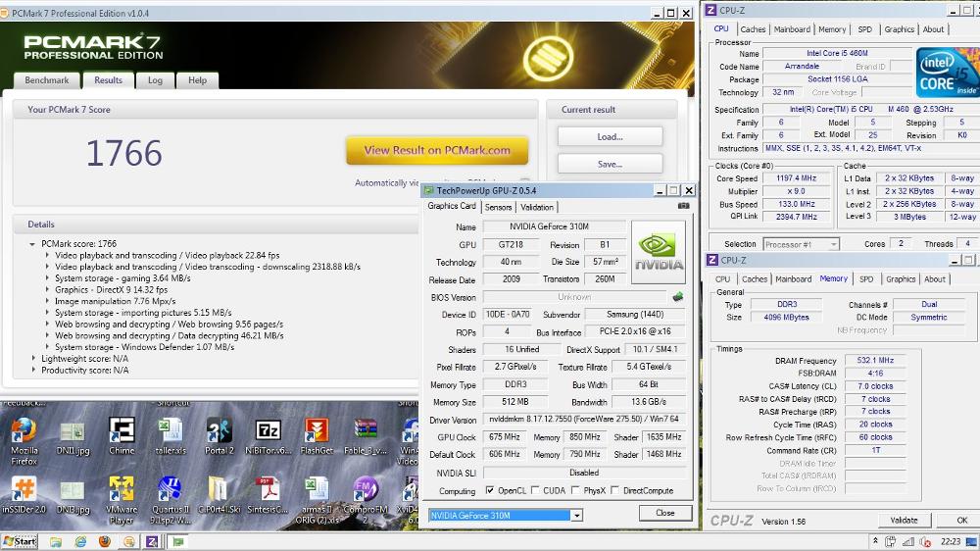Open Internet Explorer from the taskbar
Screen dimensions: 980x551
[x=80, y=541]
